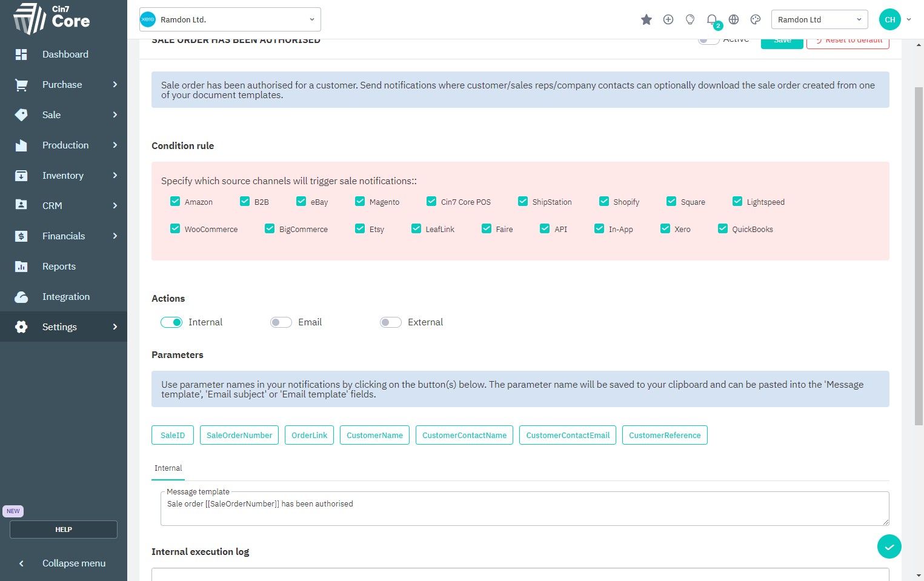Expand the Inventory menu

[x=63, y=176]
